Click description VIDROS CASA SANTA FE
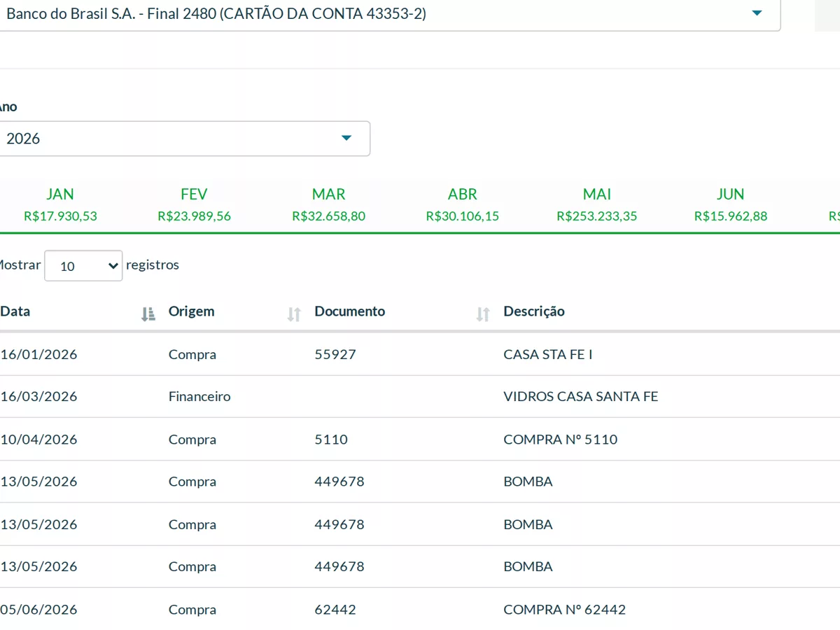This screenshot has width=840, height=630. coord(581,396)
